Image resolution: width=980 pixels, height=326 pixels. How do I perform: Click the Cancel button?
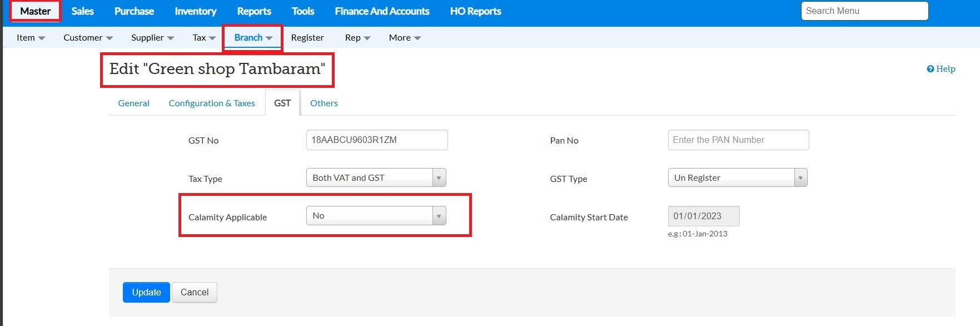(195, 292)
